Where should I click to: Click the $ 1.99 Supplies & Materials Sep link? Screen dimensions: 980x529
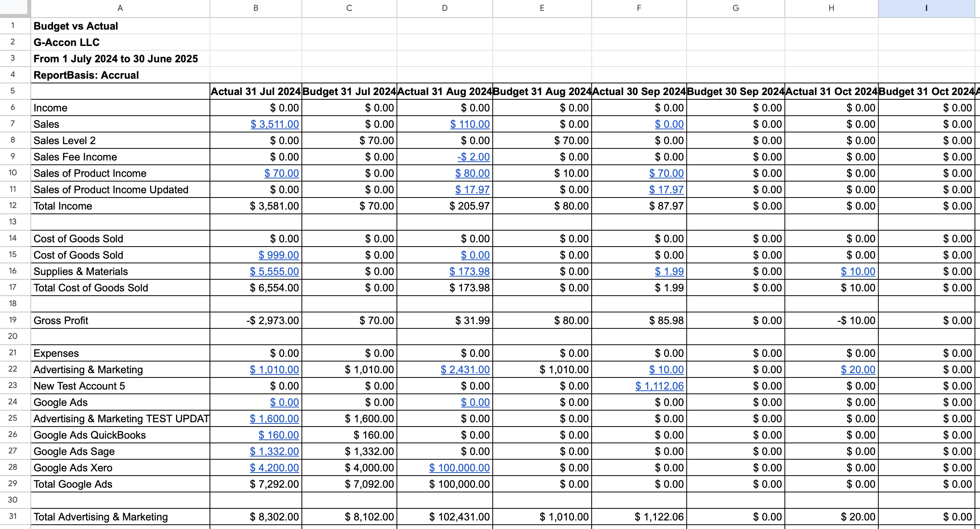pyautogui.click(x=669, y=272)
